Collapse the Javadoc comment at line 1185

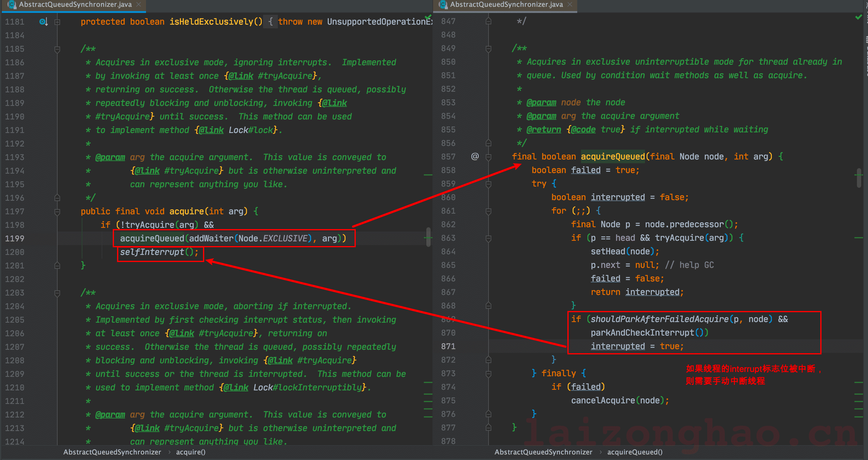[57, 49]
